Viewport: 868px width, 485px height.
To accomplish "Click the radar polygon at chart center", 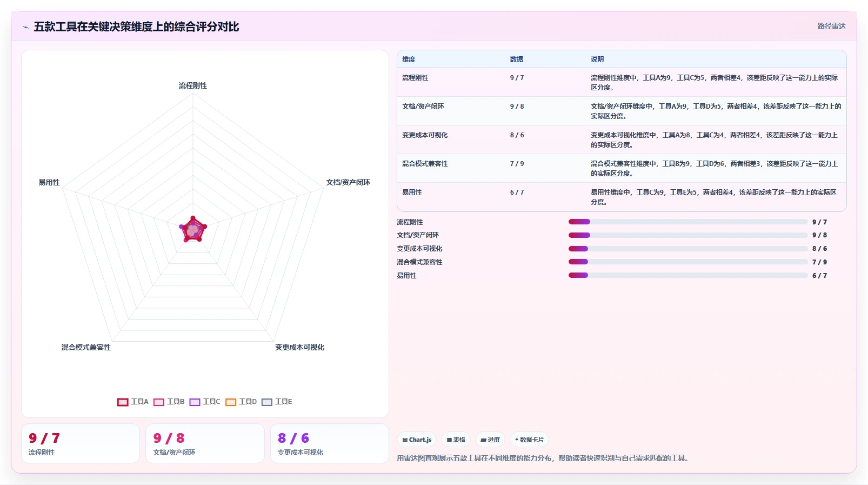I will click(193, 230).
